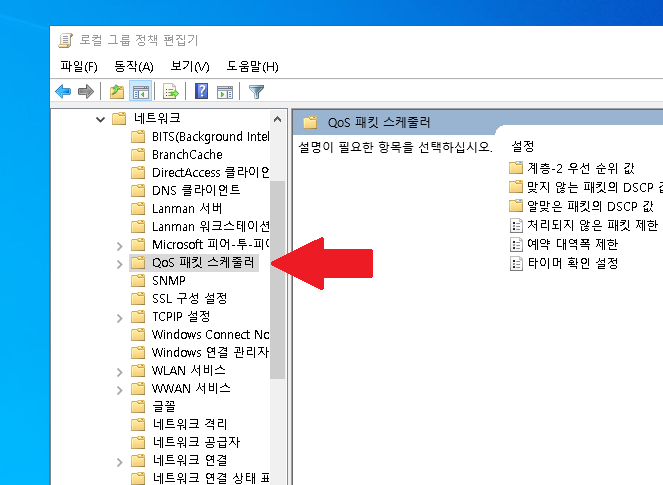Open the 동작(A) menu
The height and width of the screenshot is (485, 663).
[134, 66]
